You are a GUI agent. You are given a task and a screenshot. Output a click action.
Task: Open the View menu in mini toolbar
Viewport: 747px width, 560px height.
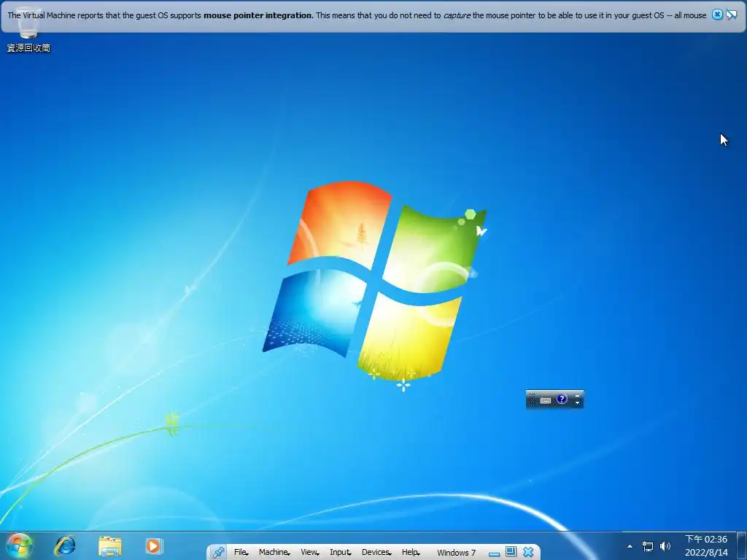[309, 553]
